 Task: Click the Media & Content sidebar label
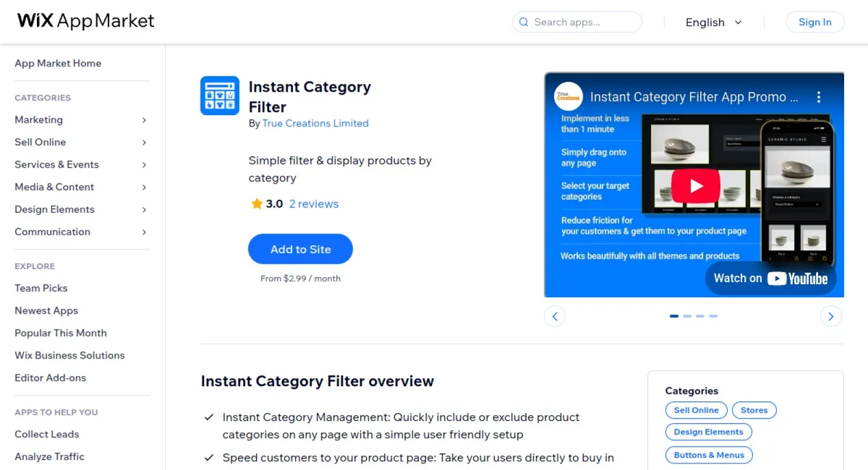(x=54, y=187)
